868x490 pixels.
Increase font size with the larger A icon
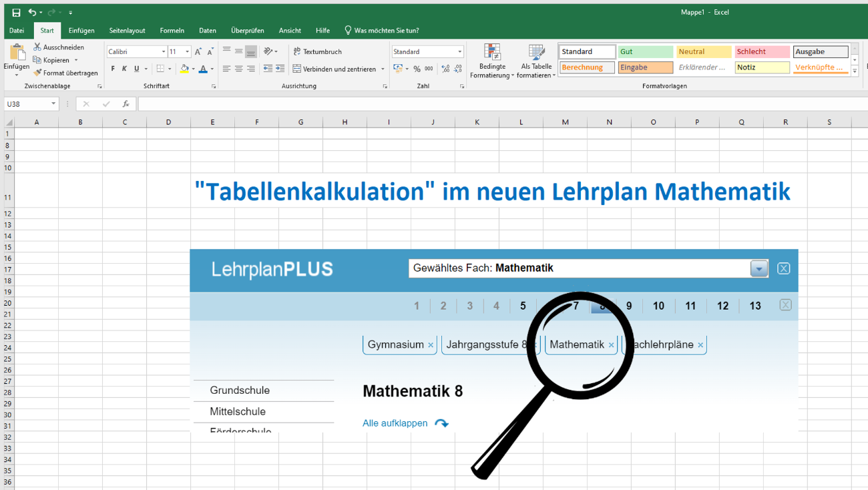198,51
